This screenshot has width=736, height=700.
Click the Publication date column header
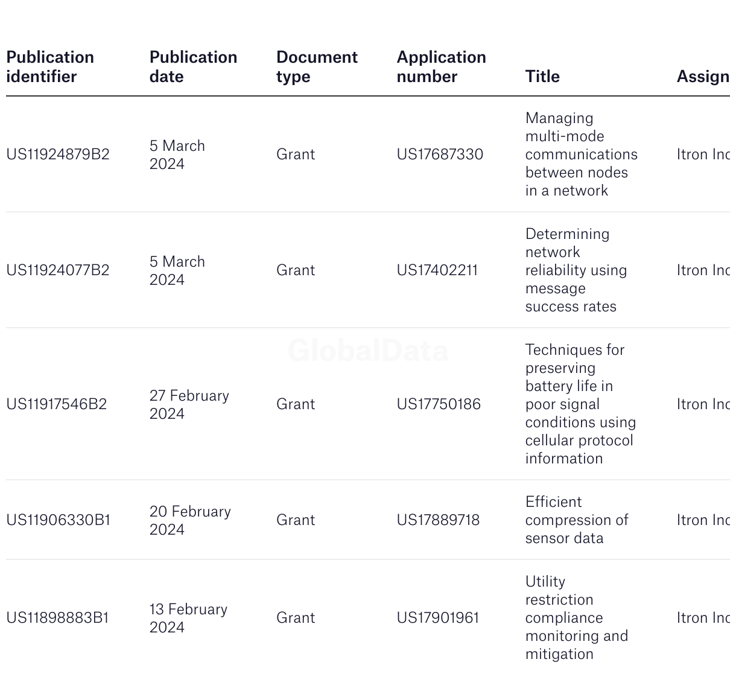(x=193, y=67)
